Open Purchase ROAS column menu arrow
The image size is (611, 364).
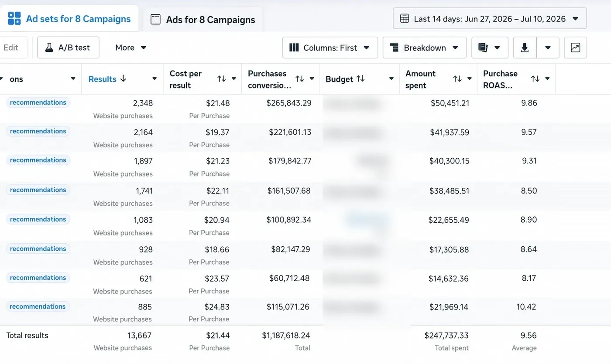coord(547,79)
